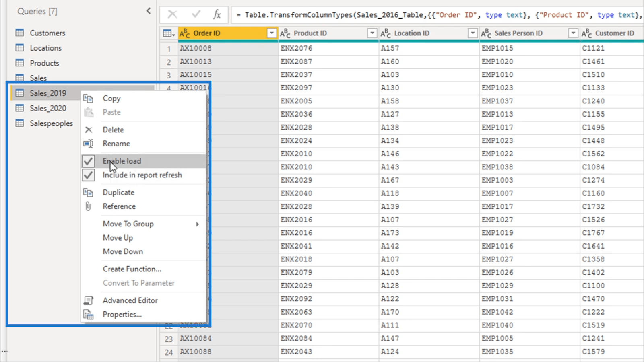The height and width of the screenshot is (362, 644).
Task: Click the Properties icon in menu
Action: [x=88, y=314]
